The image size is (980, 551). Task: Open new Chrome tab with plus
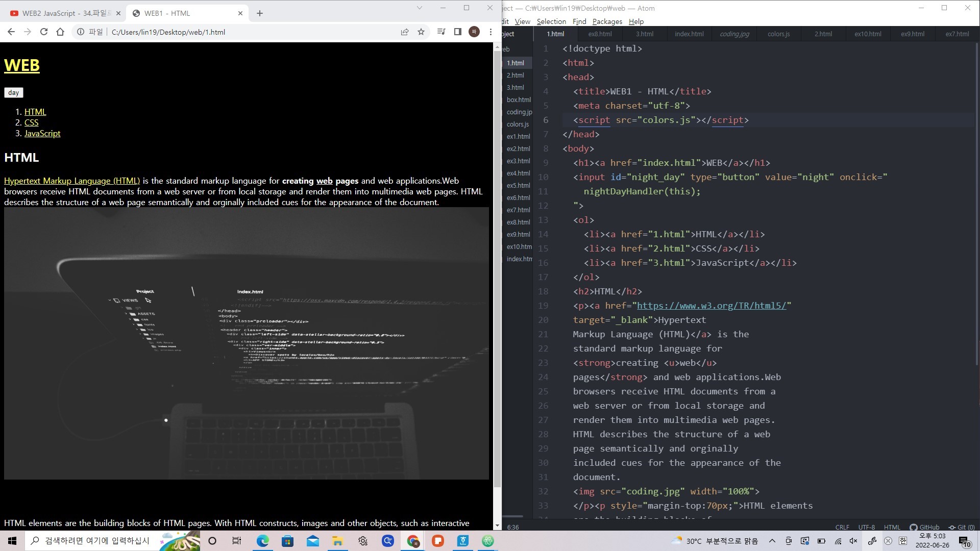click(x=260, y=13)
